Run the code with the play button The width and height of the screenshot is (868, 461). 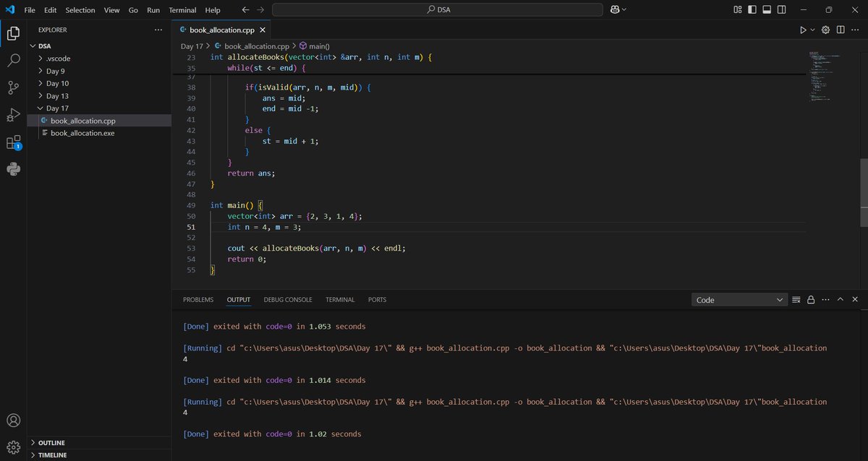(803, 30)
